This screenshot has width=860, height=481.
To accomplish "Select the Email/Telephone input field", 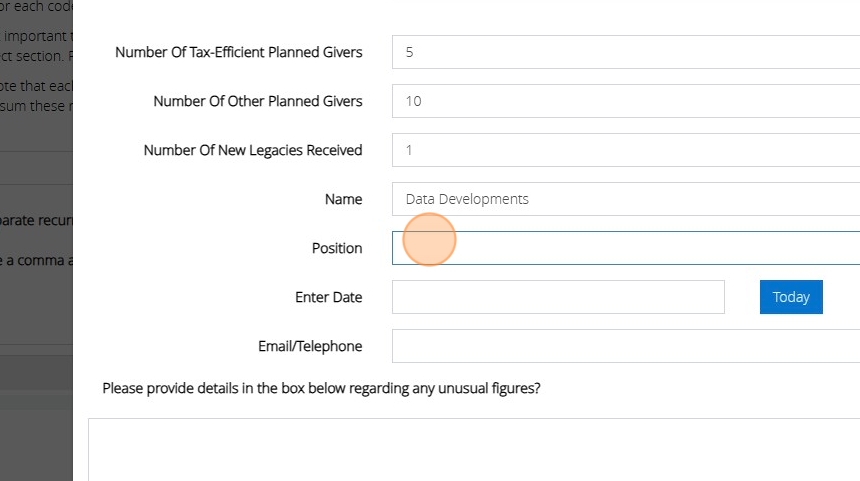I will click(x=625, y=346).
